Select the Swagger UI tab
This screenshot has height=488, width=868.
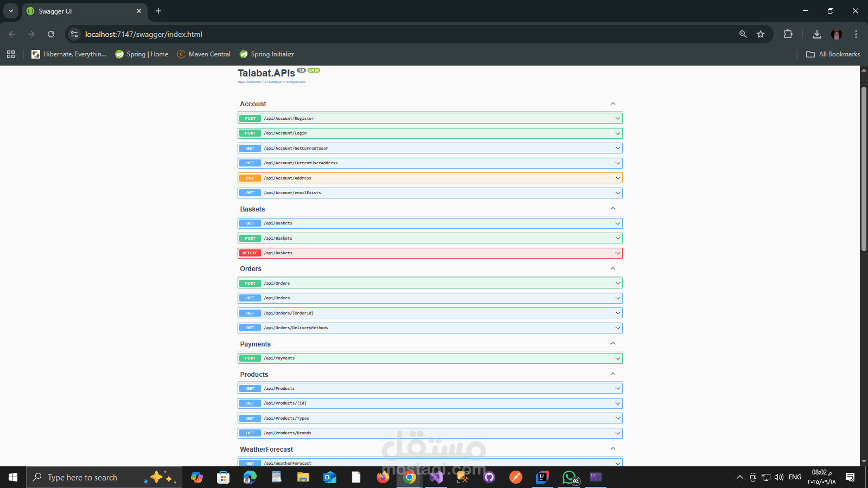click(84, 11)
